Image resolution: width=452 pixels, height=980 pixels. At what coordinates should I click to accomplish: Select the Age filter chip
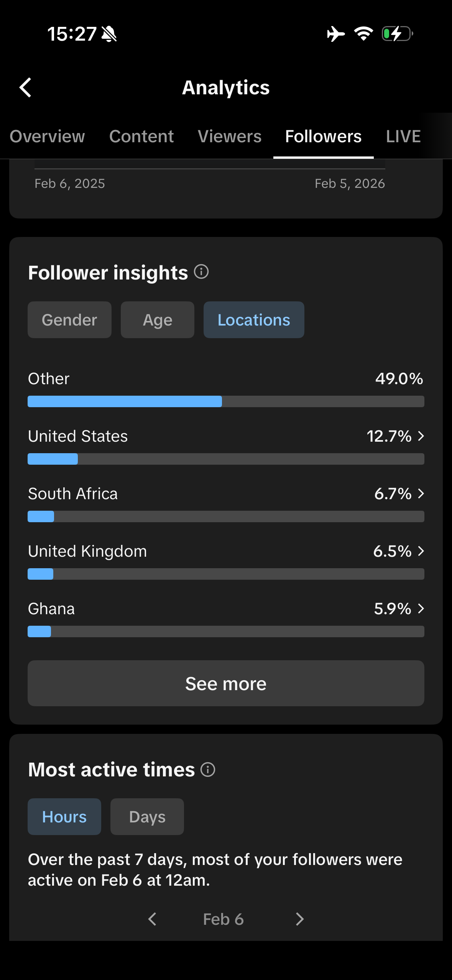click(157, 320)
